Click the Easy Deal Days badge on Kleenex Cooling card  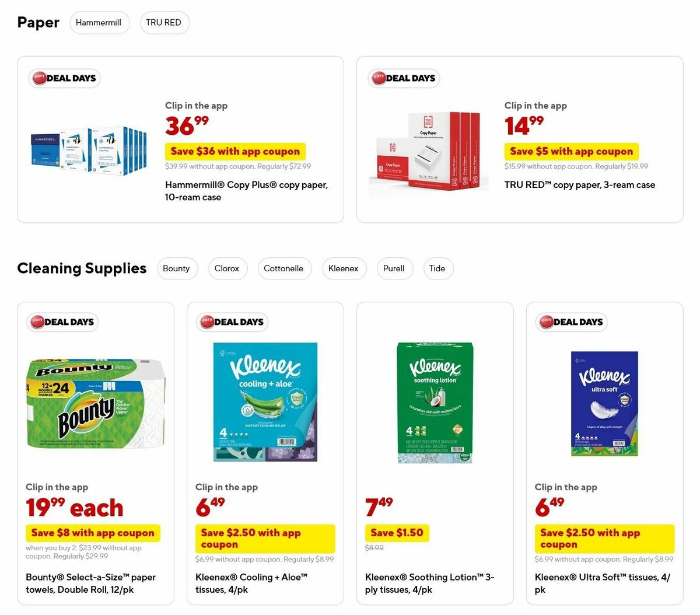tap(232, 322)
